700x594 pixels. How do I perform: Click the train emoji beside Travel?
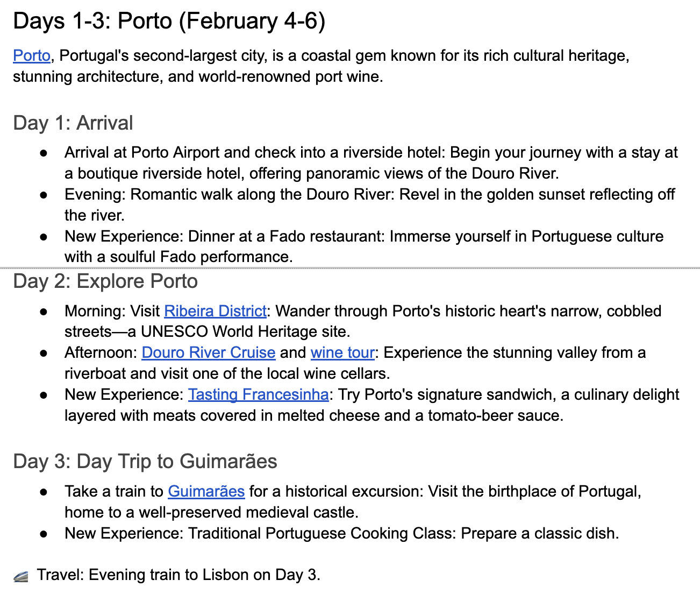click(21, 576)
